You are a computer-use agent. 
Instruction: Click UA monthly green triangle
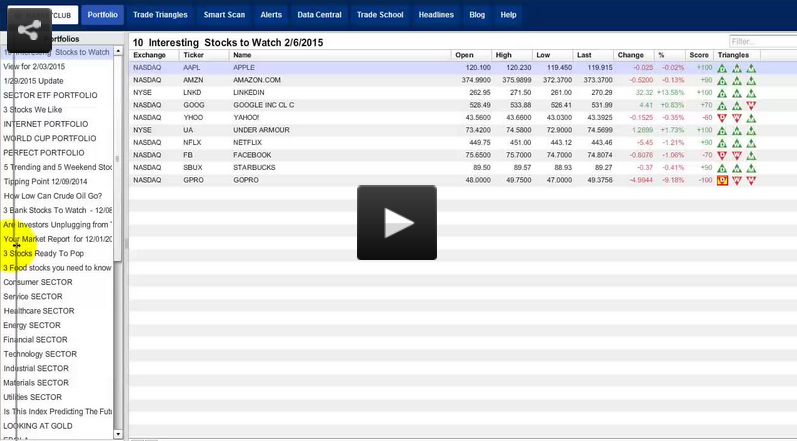point(722,131)
